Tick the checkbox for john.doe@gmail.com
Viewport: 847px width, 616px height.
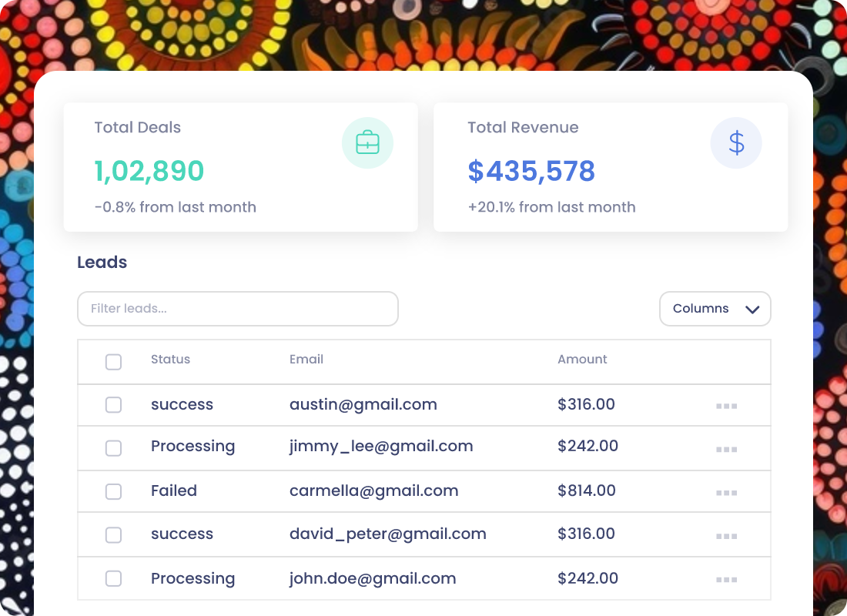[x=113, y=578]
